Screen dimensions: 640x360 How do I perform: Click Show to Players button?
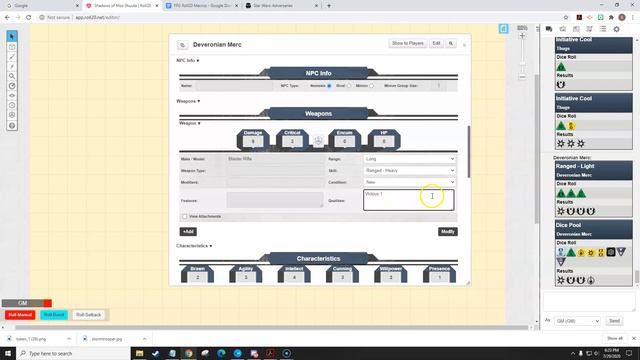pyautogui.click(x=407, y=43)
